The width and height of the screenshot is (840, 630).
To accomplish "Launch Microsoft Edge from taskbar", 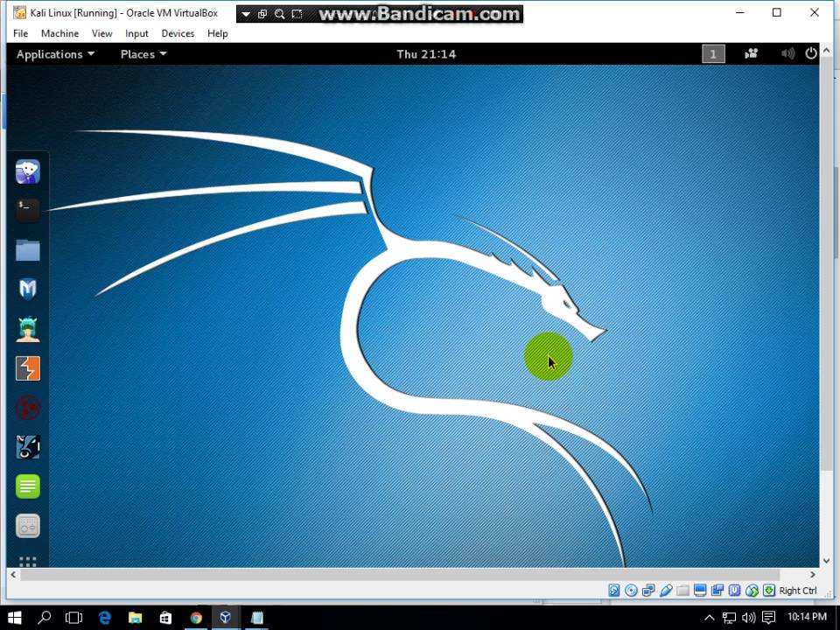I will (x=105, y=618).
